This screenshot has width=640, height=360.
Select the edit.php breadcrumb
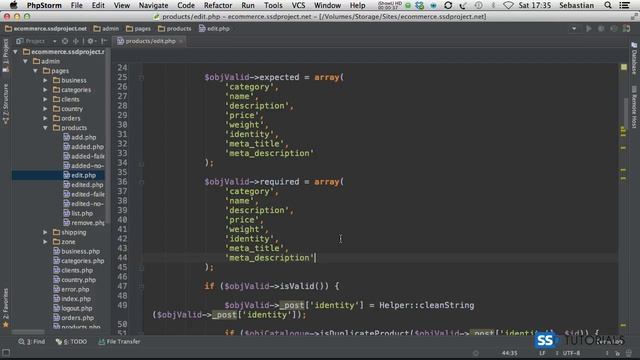click(214, 29)
